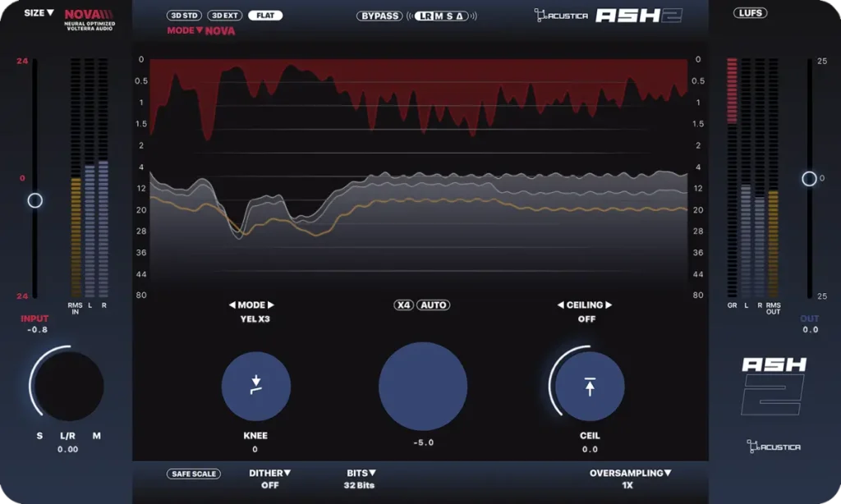Click the large center threshold knob
The height and width of the screenshot is (504, 841).
(423, 386)
